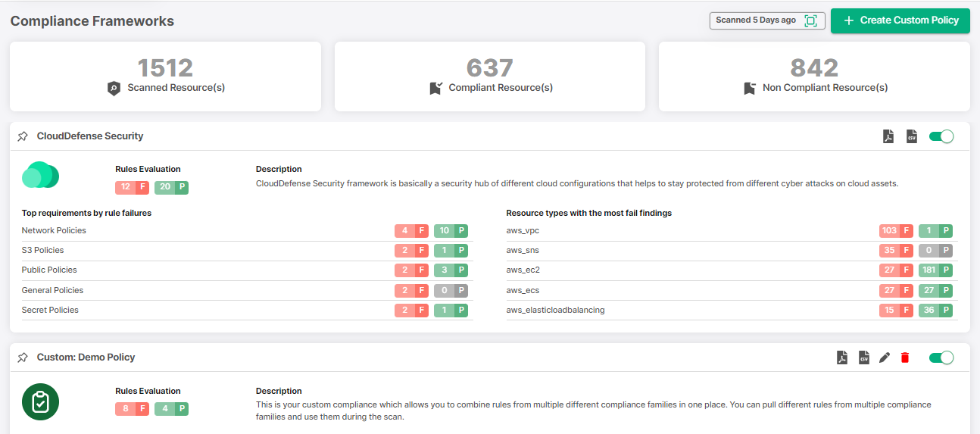The width and height of the screenshot is (980, 434).
Task: Download Custom: Demo Policy CSV report
Action: pos(863,358)
